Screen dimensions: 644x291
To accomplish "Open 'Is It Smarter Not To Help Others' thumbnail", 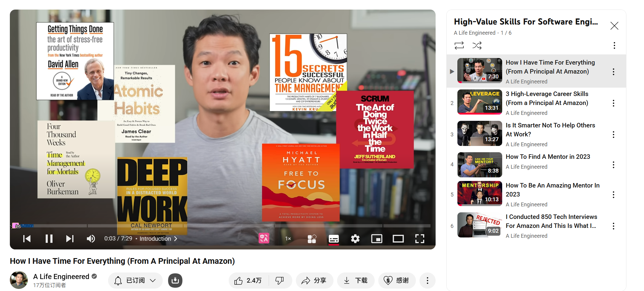I will [x=480, y=133].
